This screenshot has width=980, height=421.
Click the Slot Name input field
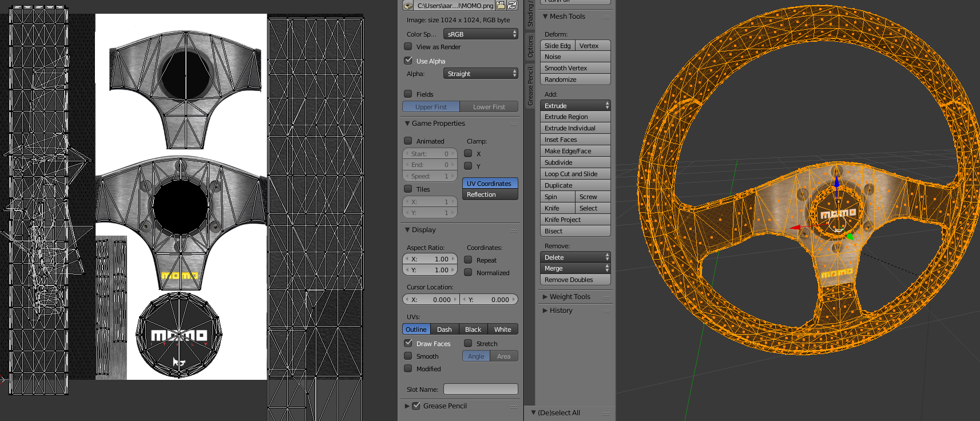point(481,389)
